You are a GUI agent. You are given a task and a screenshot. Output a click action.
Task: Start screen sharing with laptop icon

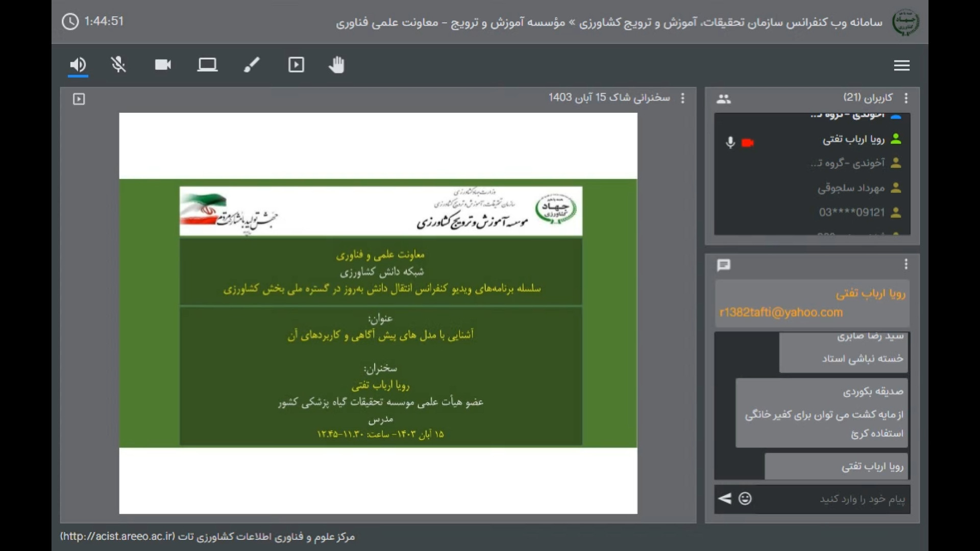pyautogui.click(x=207, y=65)
